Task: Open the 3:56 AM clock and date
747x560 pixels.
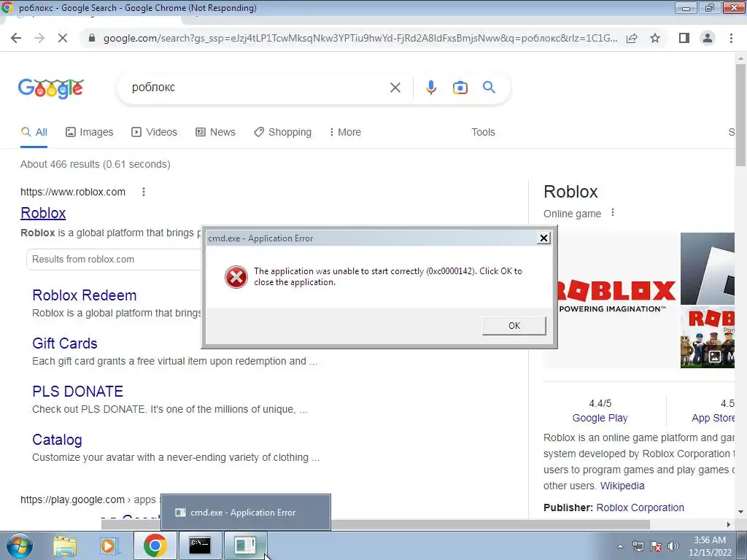Action: click(x=710, y=546)
